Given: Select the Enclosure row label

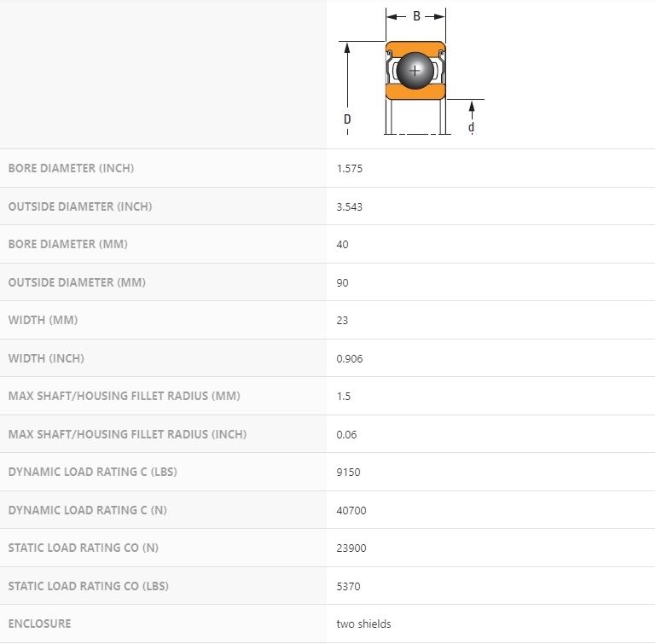Looking at the screenshot, I should point(39,624).
